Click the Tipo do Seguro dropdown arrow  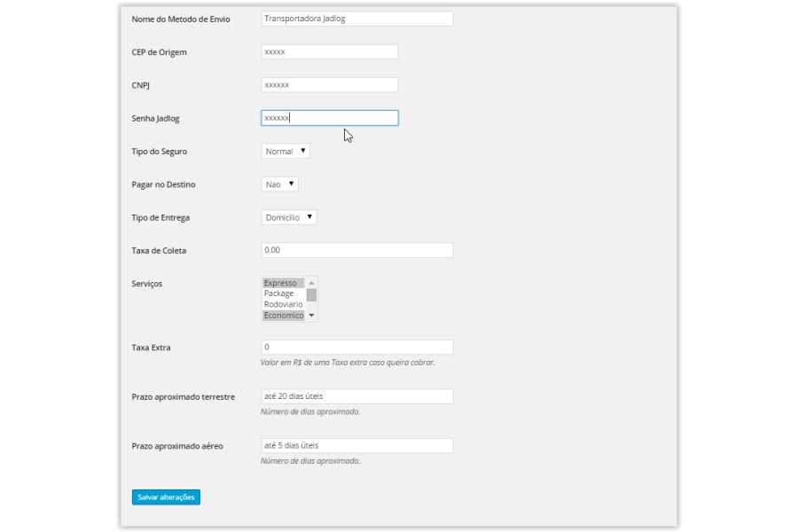pyautogui.click(x=303, y=152)
